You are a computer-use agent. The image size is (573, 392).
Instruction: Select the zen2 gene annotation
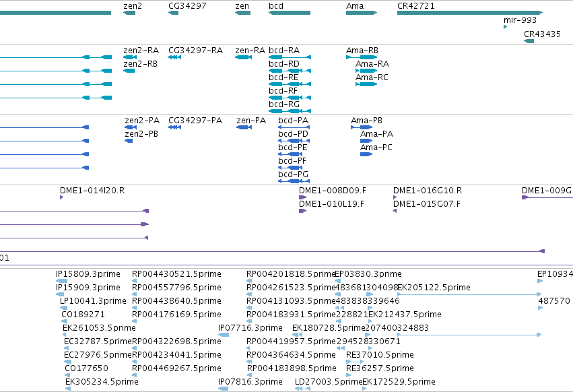point(129,13)
